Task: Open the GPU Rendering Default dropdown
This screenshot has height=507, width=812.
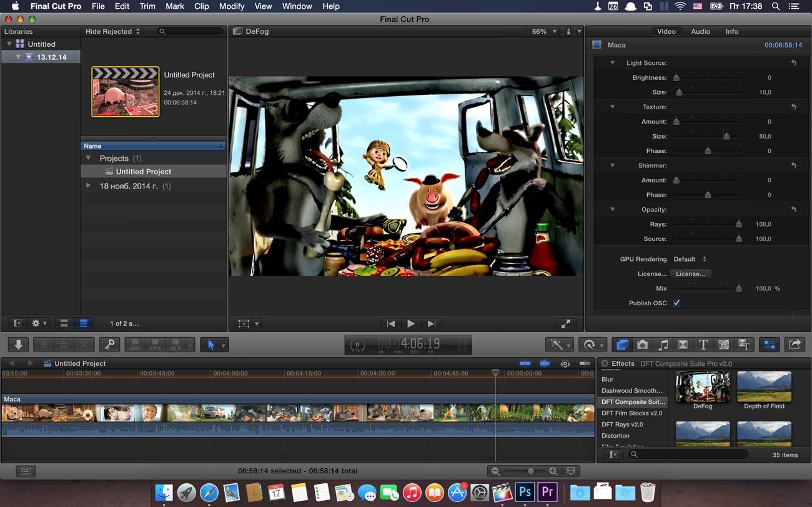Action: 690,259
